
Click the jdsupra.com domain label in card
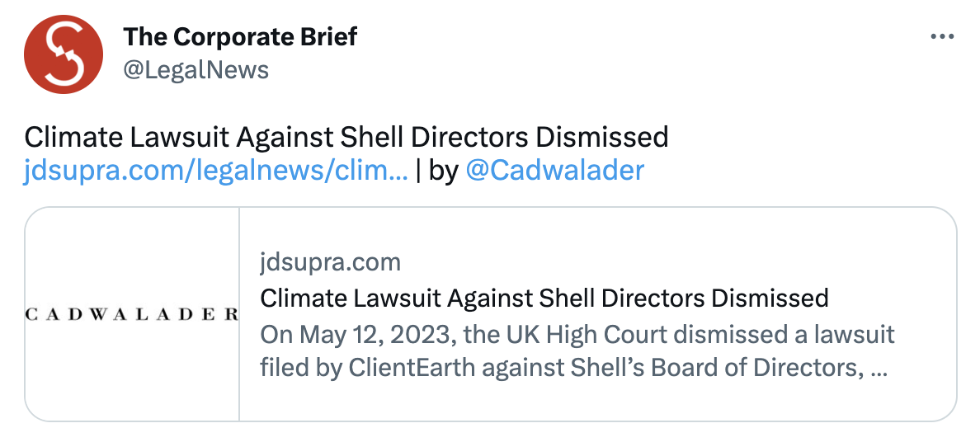pos(330,262)
